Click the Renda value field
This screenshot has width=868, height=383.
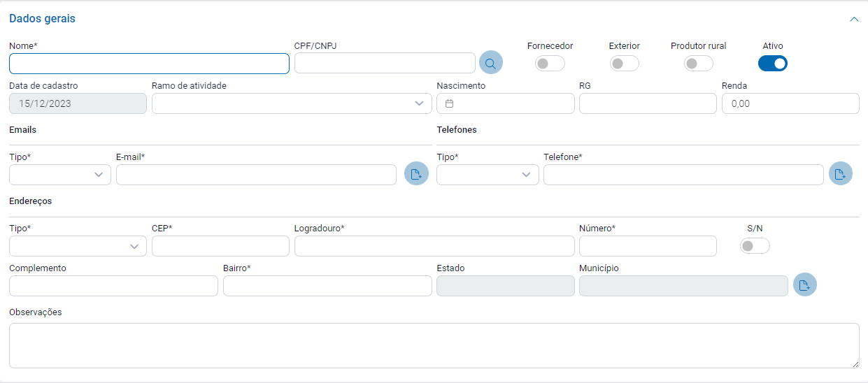point(790,103)
